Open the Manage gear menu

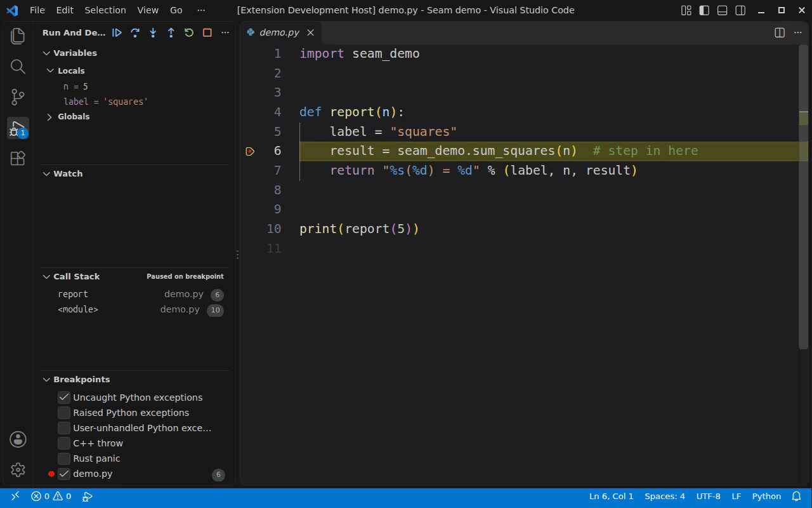click(x=18, y=469)
